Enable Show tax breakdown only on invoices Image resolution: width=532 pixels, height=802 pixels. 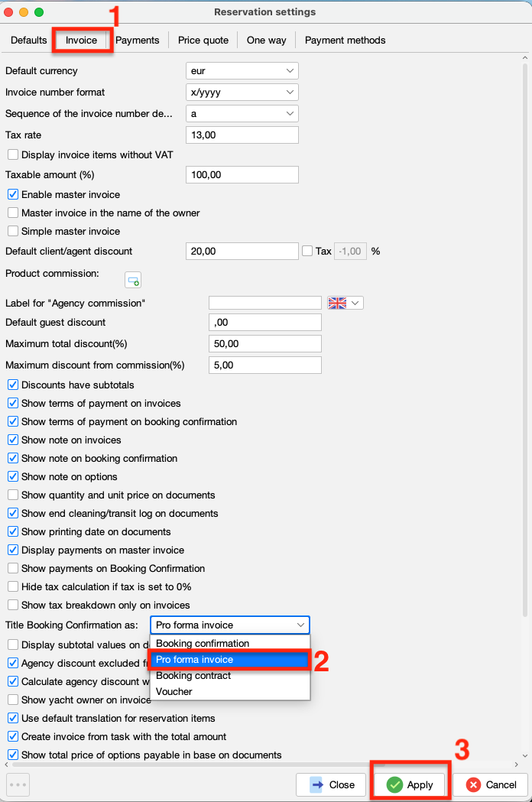coord(13,605)
